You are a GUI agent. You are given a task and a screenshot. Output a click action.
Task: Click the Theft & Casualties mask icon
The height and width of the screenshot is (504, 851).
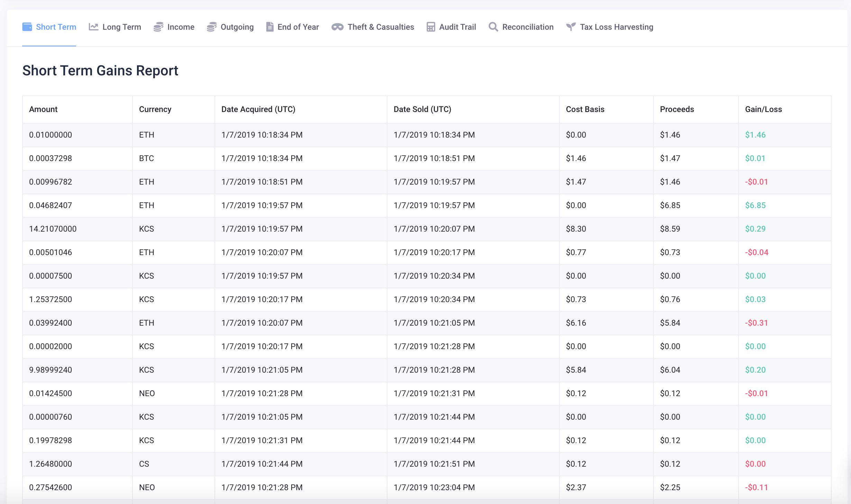337,27
